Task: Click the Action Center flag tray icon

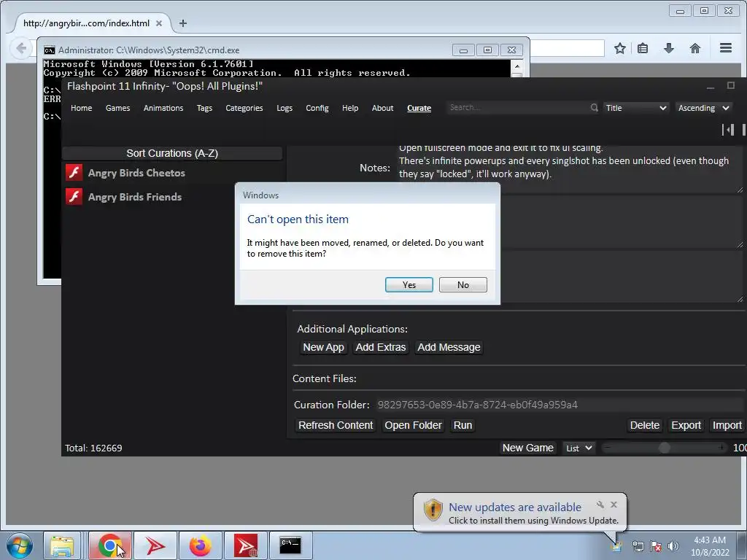Action: pyautogui.click(x=656, y=546)
